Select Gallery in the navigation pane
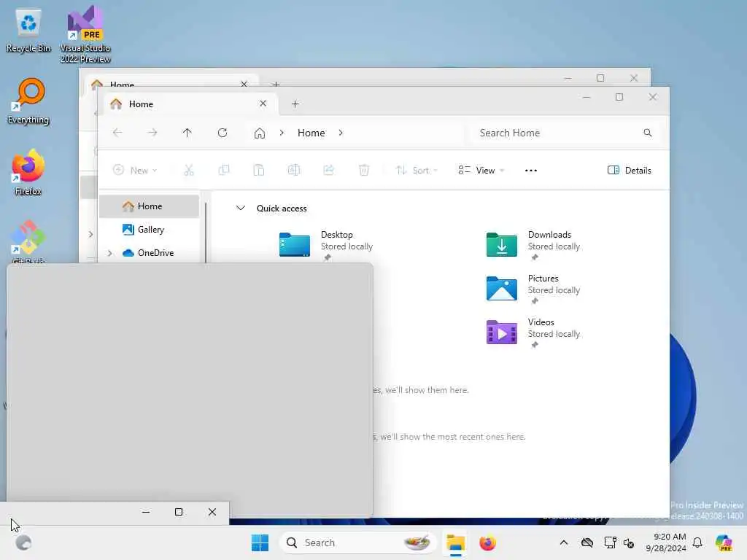747x560 pixels. click(x=149, y=230)
